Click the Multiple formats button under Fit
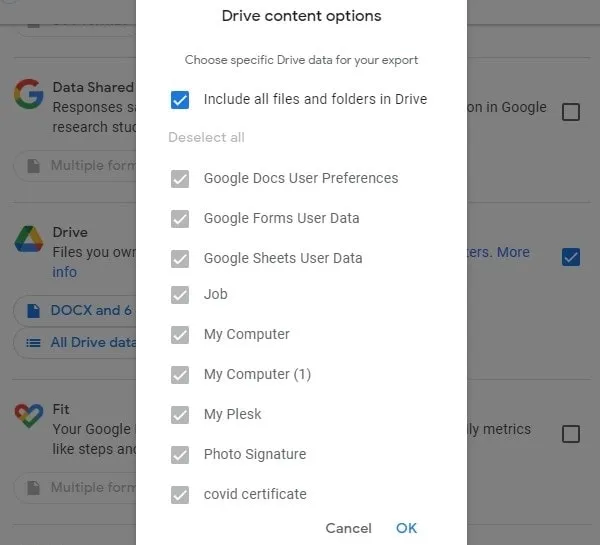The height and width of the screenshot is (545, 600). point(75,488)
